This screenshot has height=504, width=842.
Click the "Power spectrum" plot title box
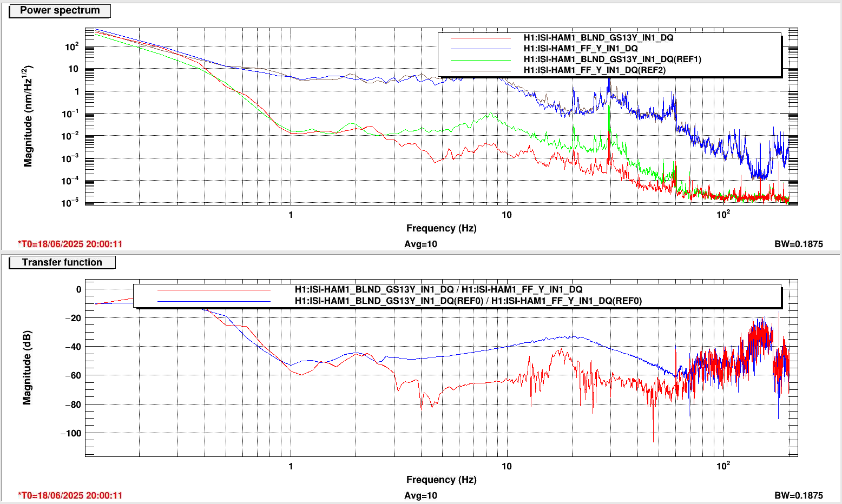click(x=60, y=10)
